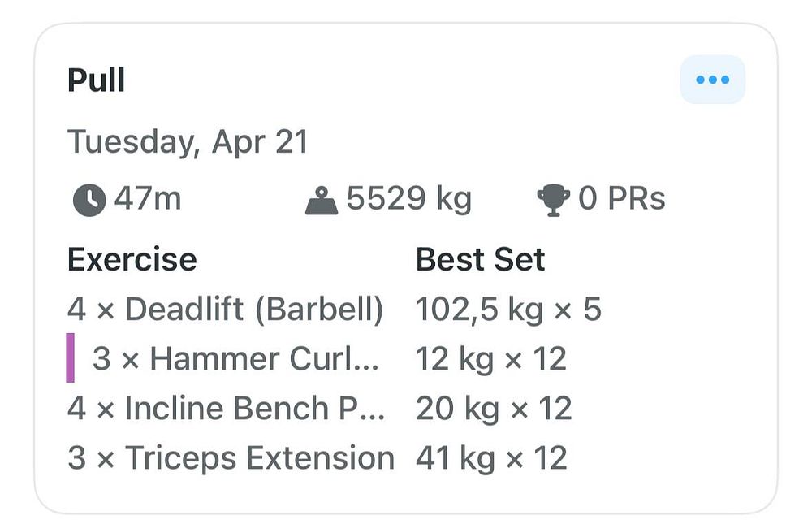
Task: Click the Exercise column header
Action: tap(132, 260)
